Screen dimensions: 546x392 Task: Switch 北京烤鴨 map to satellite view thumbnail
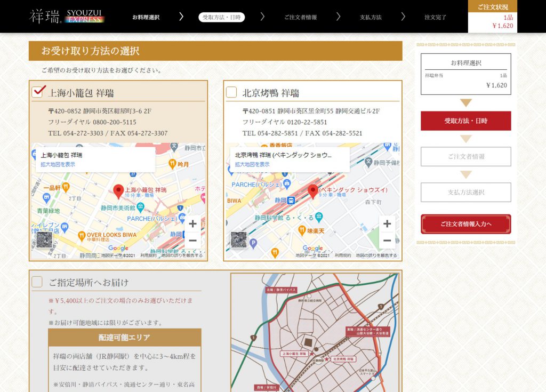click(239, 239)
